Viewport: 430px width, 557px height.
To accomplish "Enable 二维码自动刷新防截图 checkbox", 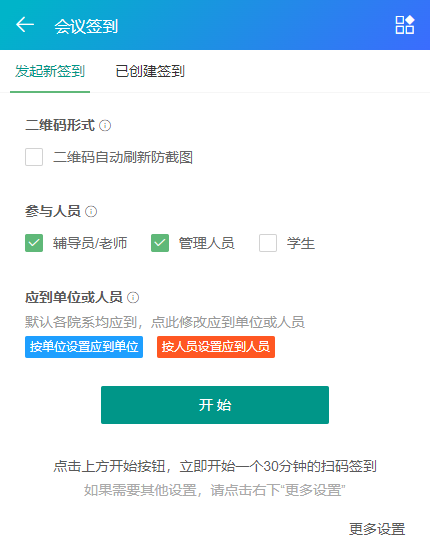I will (34, 157).
